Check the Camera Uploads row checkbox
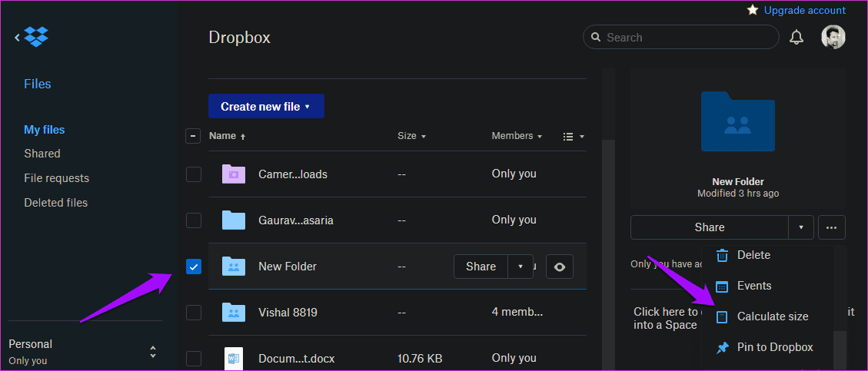The image size is (868, 371). [x=193, y=174]
